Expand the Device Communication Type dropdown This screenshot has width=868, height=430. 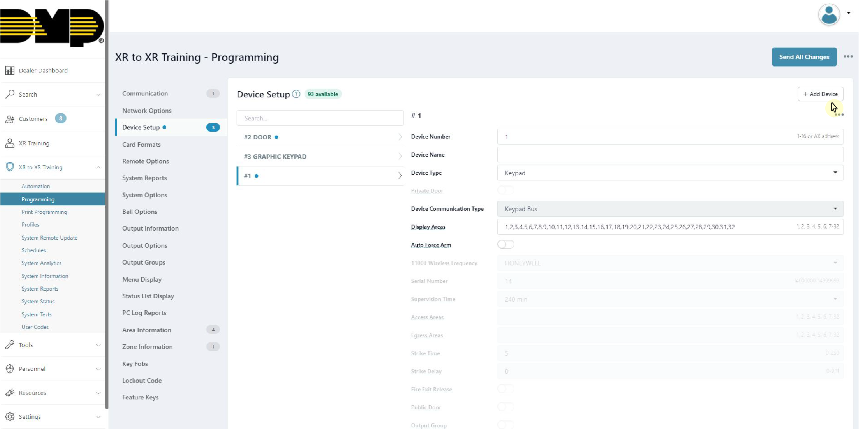[836, 209]
